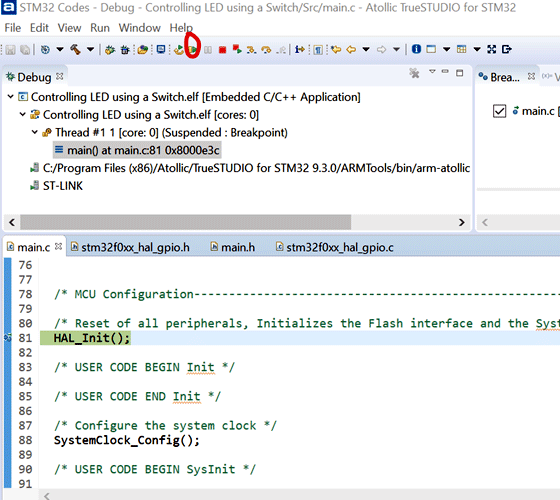Screen dimensions: 560x500
Task: Click the blue monitor terminal icon
Action: [x=161, y=49]
